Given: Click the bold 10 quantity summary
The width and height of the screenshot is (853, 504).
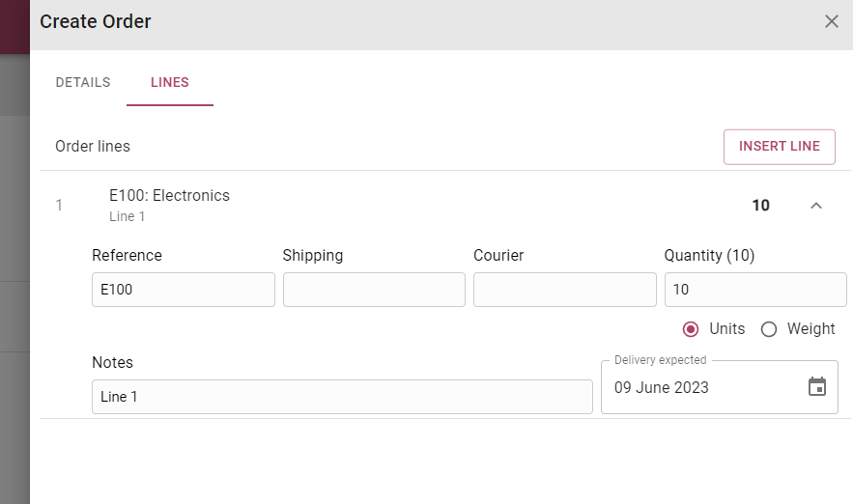Looking at the screenshot, I should [x=760, y=206].
